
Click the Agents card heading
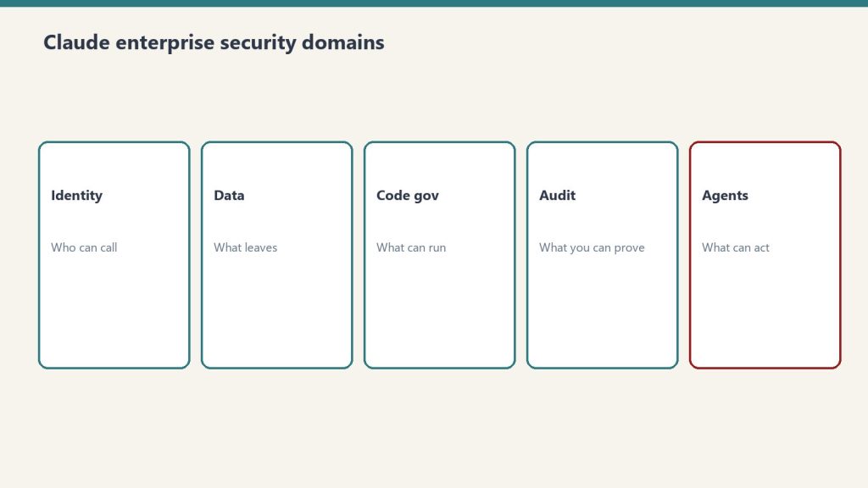point(726,196)
